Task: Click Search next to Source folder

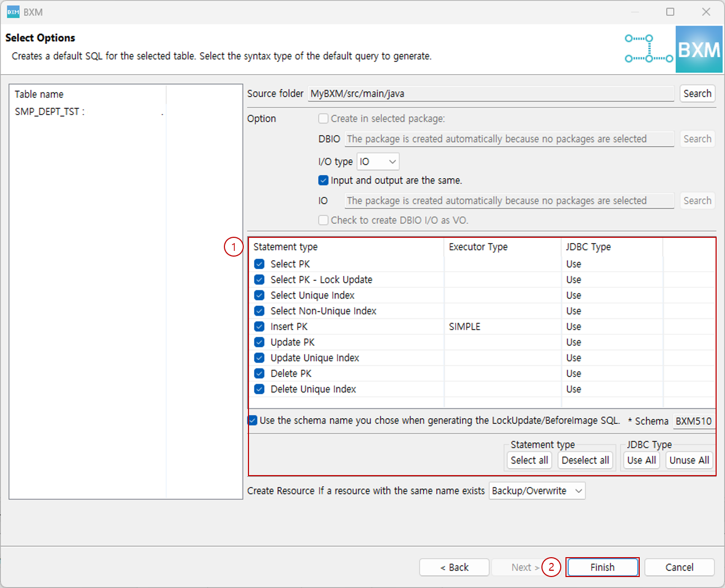Action: tap(697, 93)
